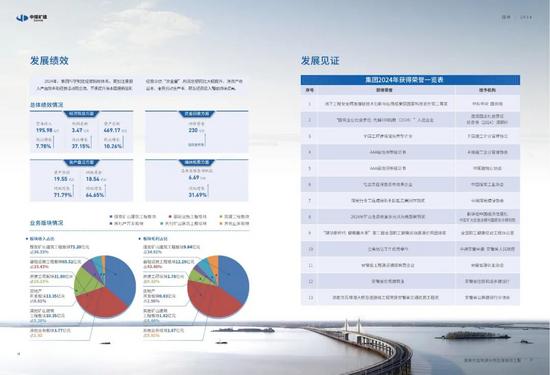Select the green slice in the left pie chart

86,281
